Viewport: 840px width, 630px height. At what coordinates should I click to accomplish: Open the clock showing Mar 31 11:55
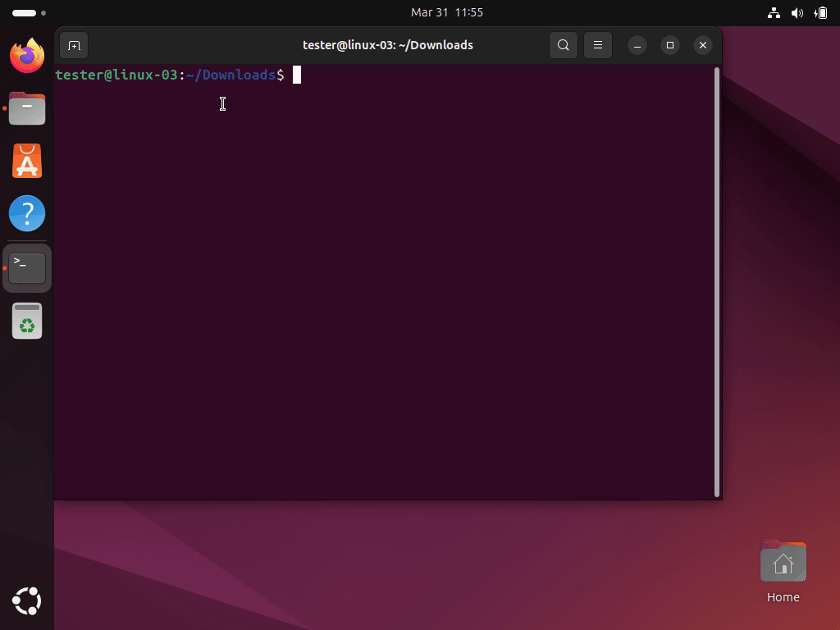pyautogui.click(x=446, y=13)
